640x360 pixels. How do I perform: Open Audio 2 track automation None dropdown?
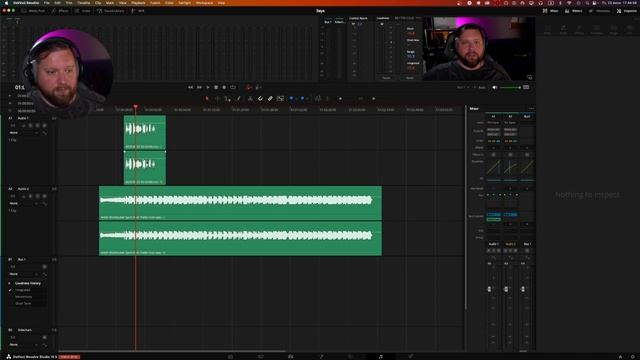pos(24,203)
